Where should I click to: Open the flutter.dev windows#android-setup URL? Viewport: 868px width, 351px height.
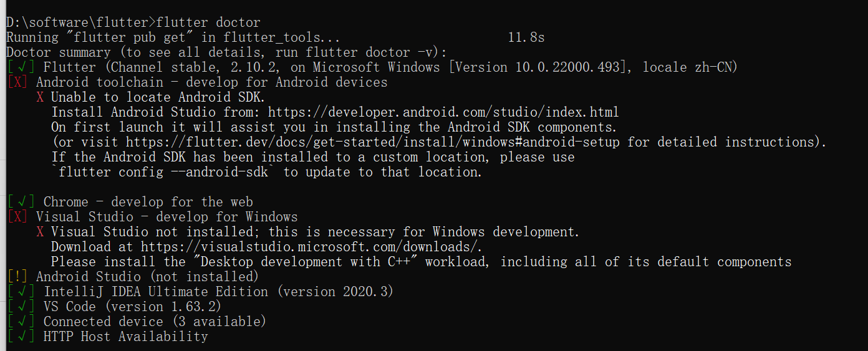click(374, 142)
